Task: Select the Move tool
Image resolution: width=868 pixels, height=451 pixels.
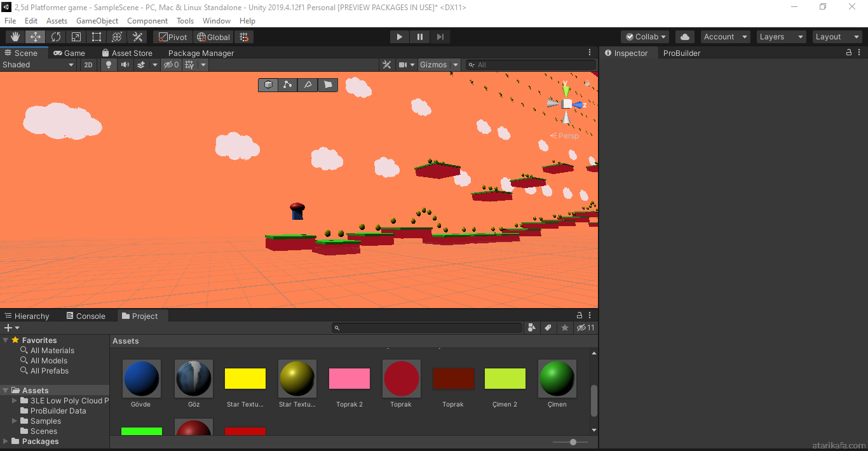Action: click(36, 37)
